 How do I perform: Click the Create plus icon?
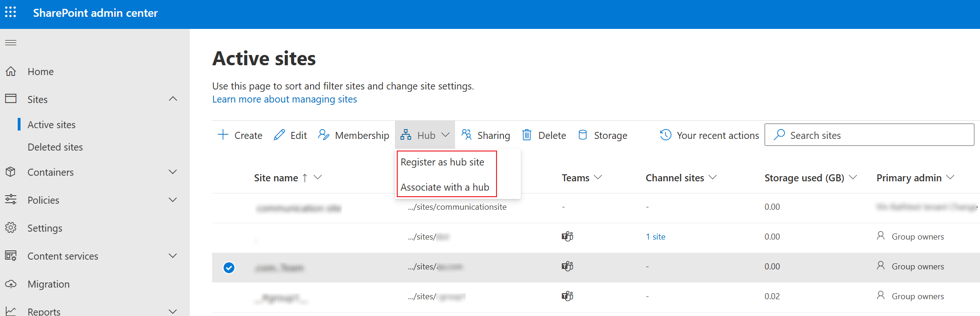[223, 135]
